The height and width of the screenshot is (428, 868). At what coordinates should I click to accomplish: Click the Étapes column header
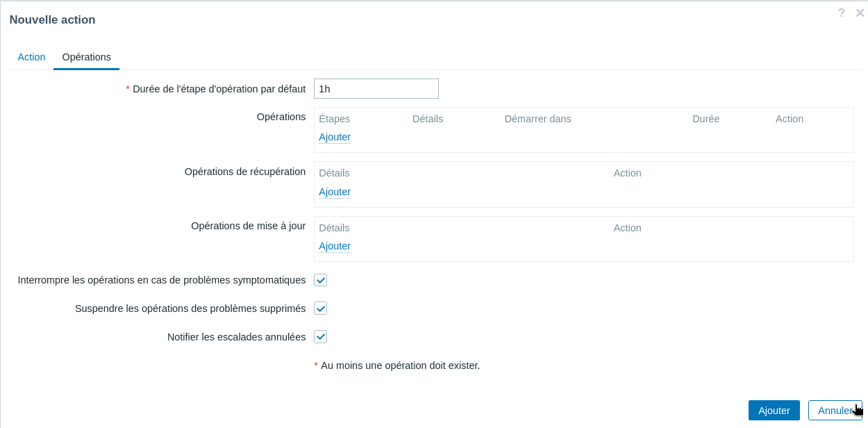coord(334,119)
